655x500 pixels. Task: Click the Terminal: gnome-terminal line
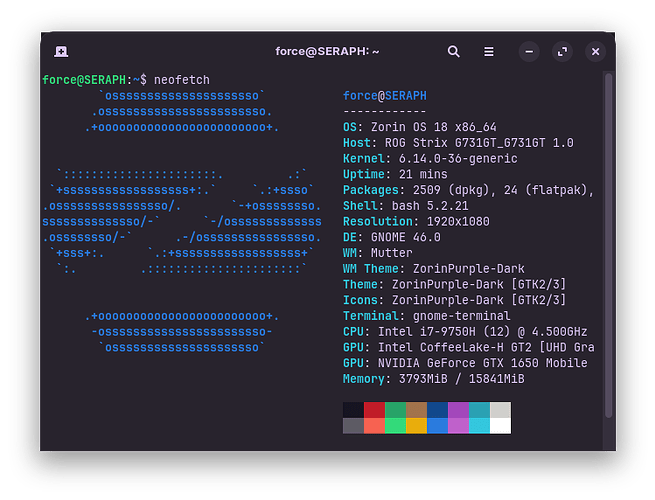pyautogui.click(x=427, y=316)
